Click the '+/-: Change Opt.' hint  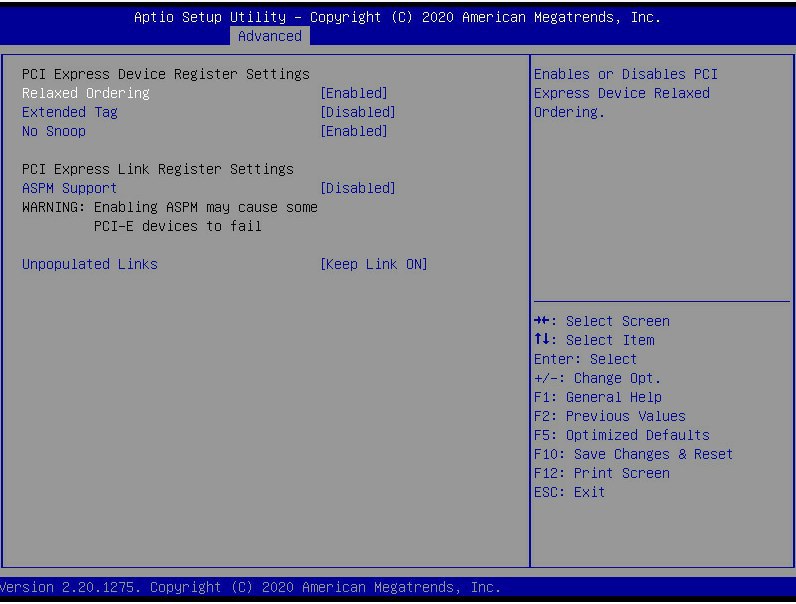(598, 378)
